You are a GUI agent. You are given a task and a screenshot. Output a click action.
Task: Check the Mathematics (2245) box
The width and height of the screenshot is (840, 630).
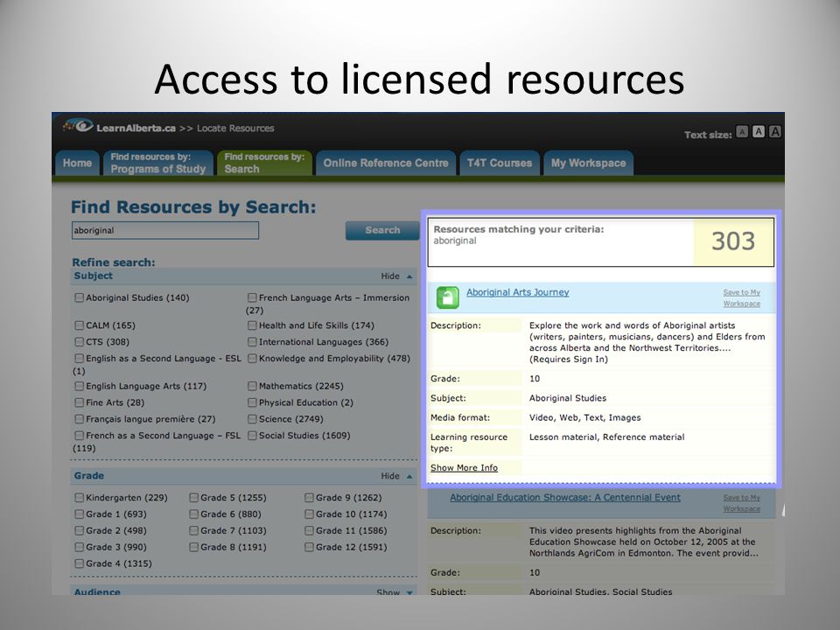tap(252, 386)
